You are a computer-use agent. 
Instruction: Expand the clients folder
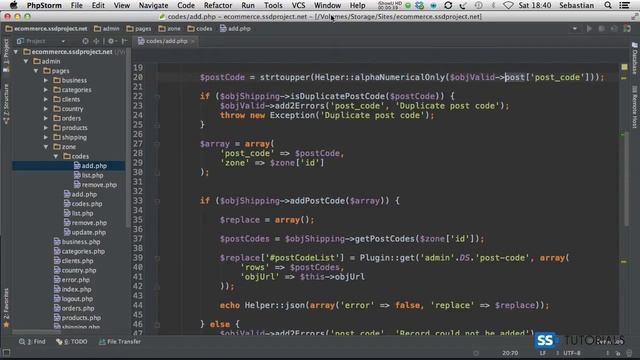(46, 99)
